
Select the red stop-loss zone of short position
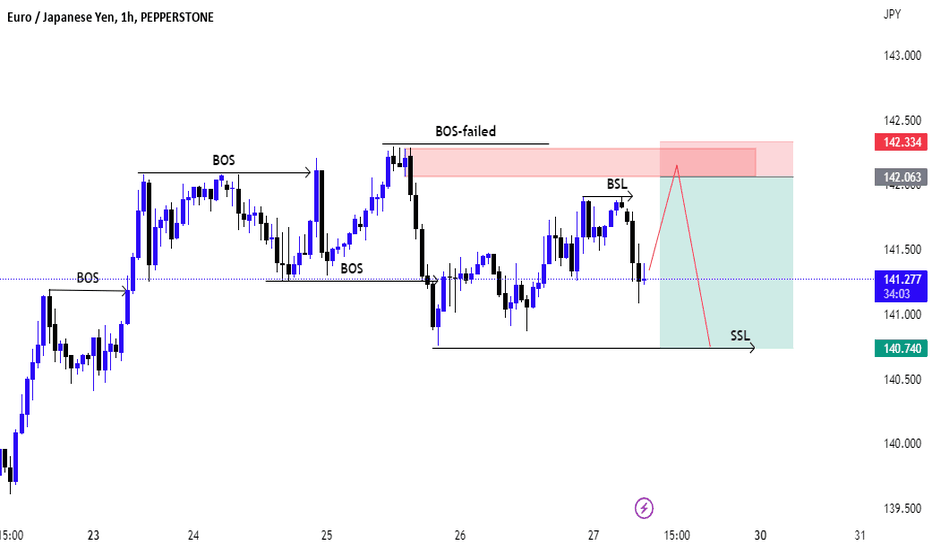726,159
